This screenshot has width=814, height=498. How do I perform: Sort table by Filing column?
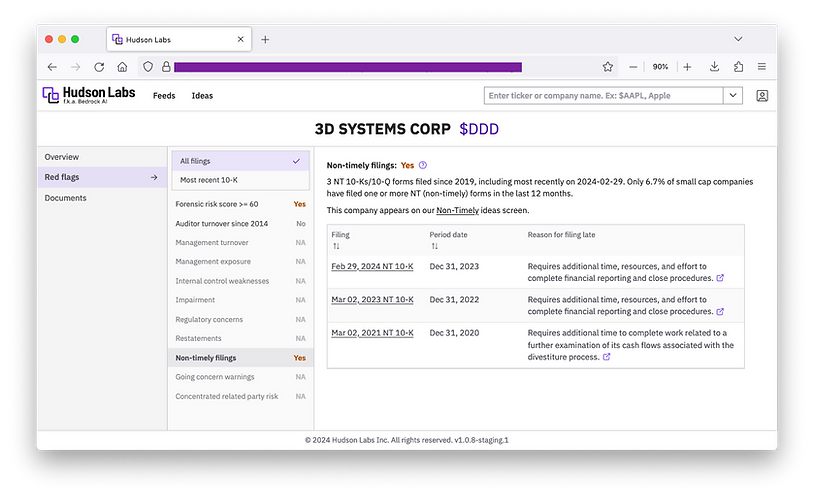(336, 246)
